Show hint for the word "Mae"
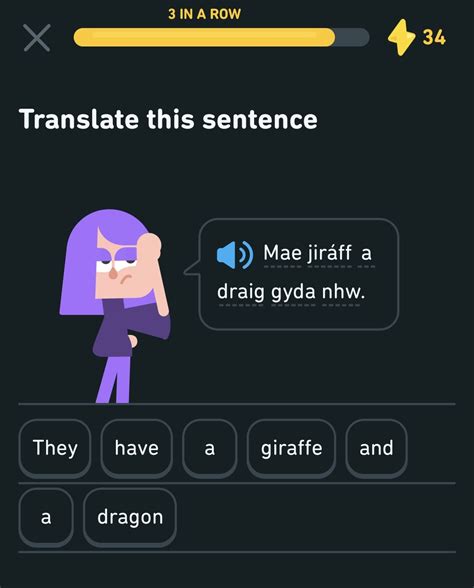The width and height of the screenshot is (474, 588). tap(282, 253)
